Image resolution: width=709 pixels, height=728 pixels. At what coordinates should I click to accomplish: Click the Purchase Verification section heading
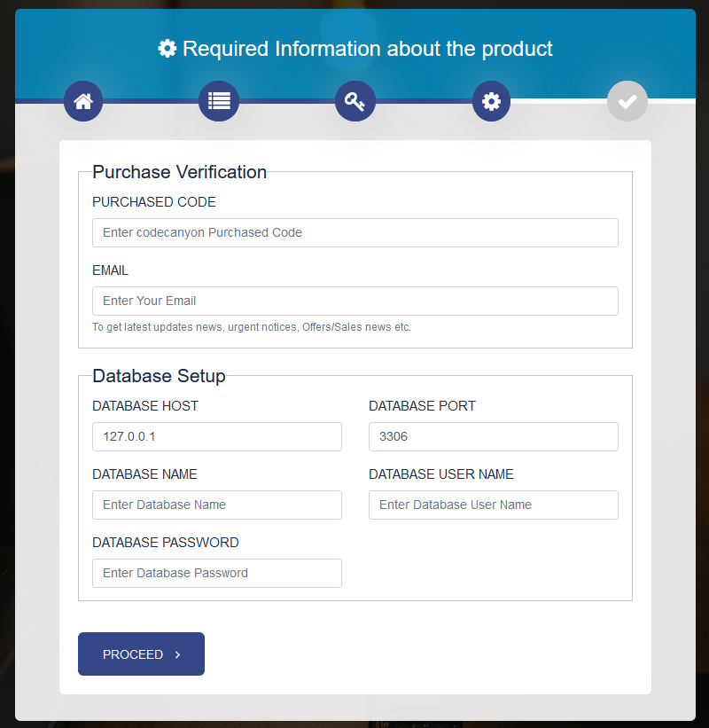click(179, 172)
